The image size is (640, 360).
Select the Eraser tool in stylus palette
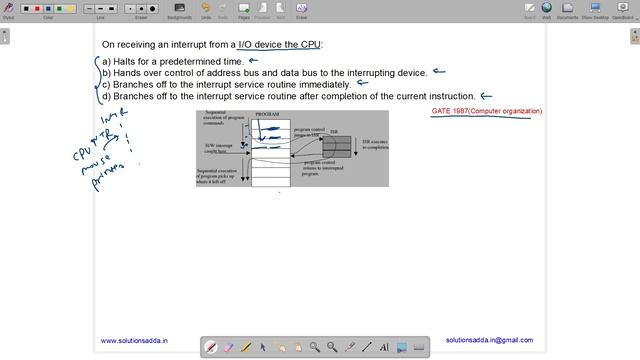click(229, 347)
